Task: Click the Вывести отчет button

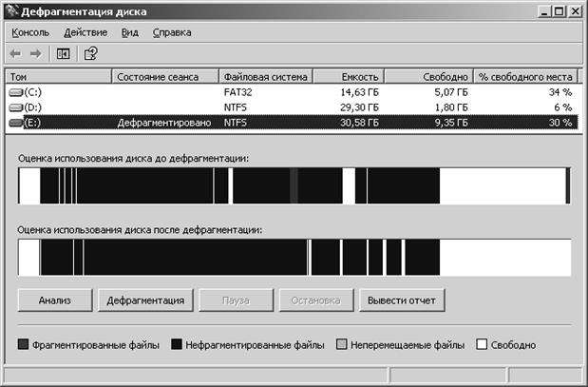Action: tap(402, 300)
